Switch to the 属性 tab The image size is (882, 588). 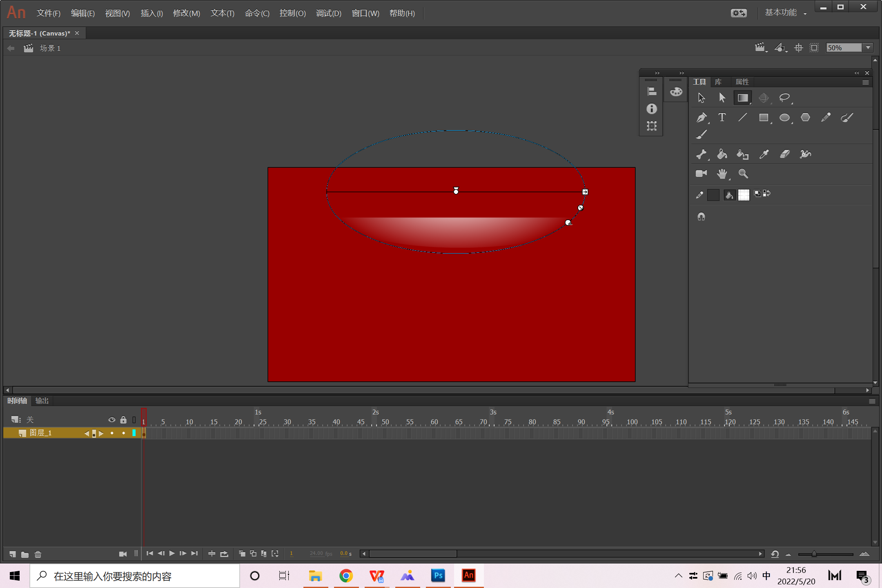(742, 82)
